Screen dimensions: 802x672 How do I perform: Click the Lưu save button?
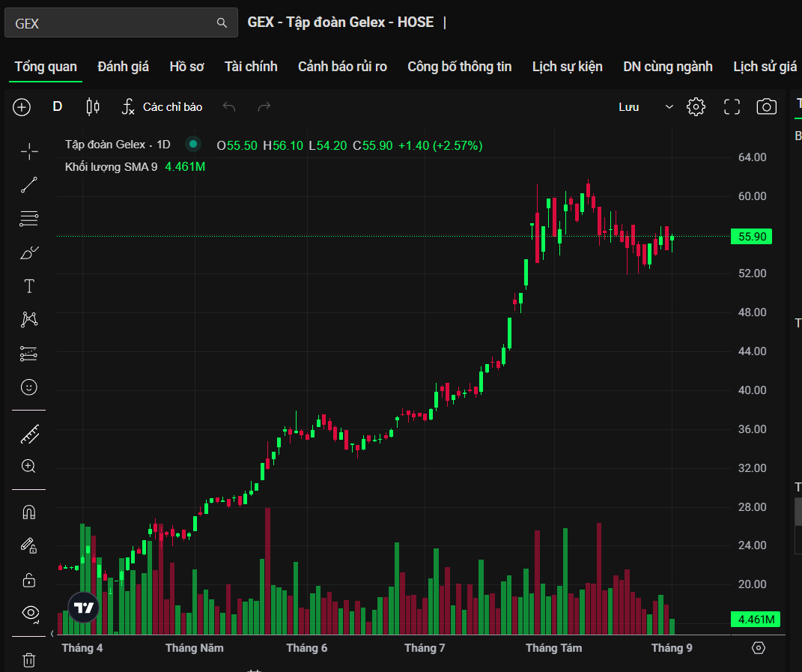click(628, 107)
